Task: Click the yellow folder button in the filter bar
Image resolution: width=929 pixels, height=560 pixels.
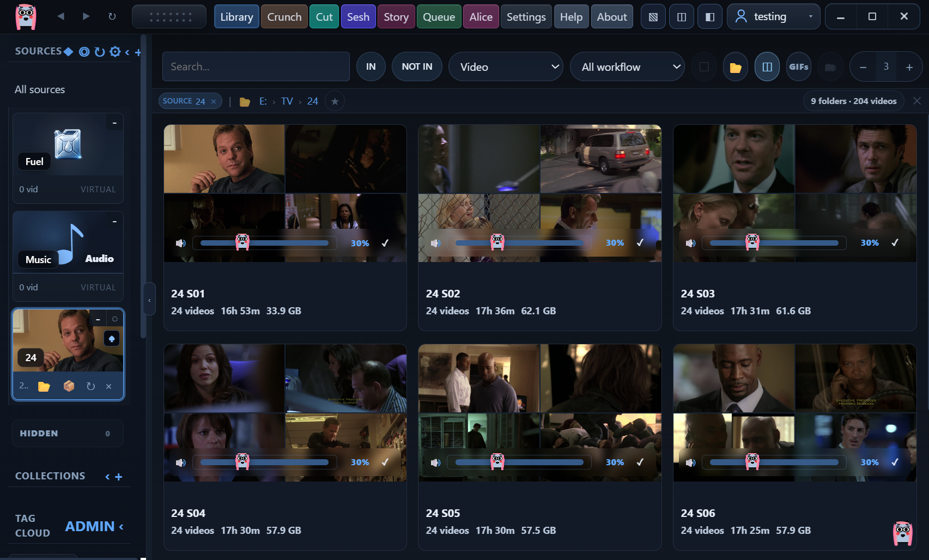Action: (736, 67)
